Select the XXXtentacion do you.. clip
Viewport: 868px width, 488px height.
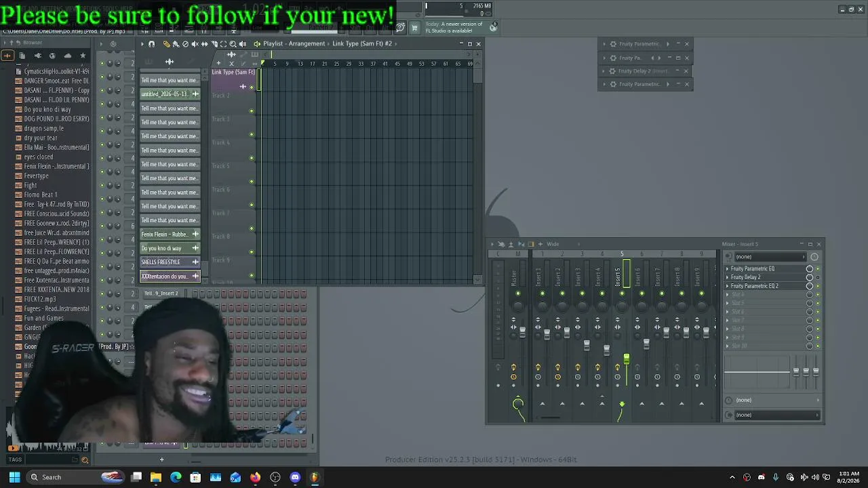[170, 277]
